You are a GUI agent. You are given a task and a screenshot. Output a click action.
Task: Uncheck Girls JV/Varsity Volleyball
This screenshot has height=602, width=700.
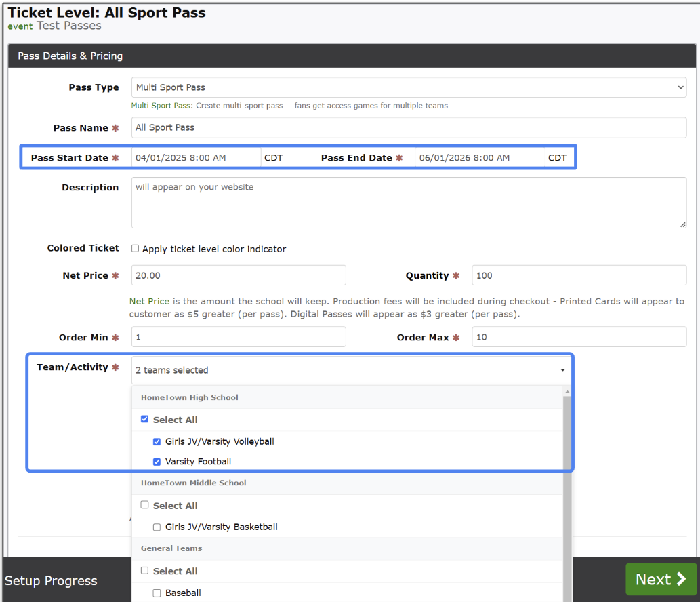click(157, 441)
